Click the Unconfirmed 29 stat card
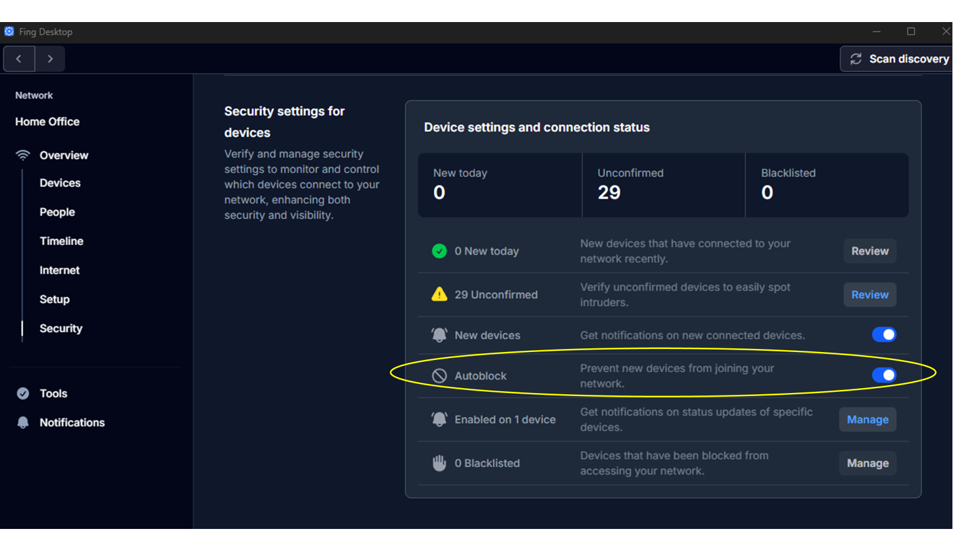Viewport: 980px width, 551px height. [x=663, y=185]
